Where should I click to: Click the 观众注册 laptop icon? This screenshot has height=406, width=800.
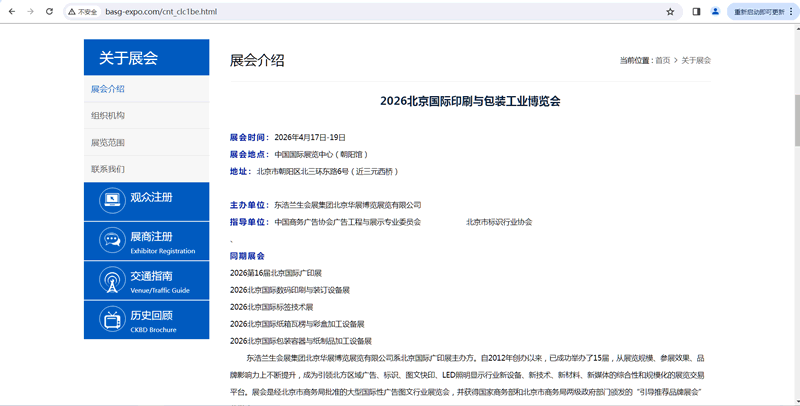pos(112,201)
